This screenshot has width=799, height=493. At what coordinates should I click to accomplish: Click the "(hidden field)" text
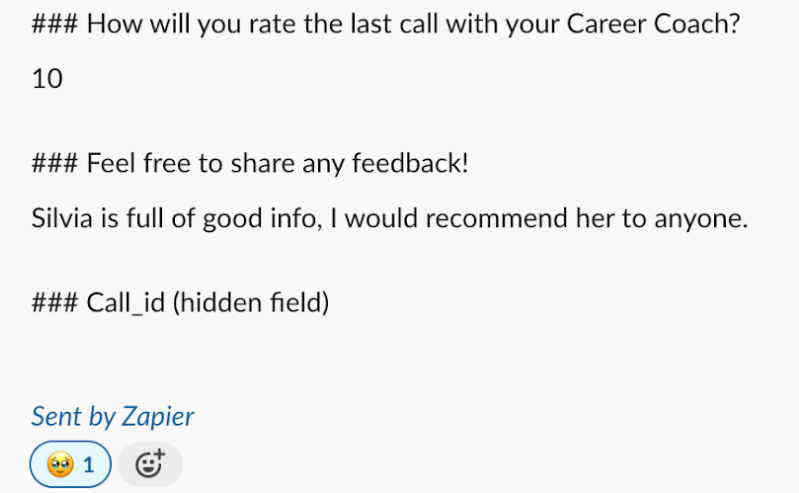coord(251,302)
